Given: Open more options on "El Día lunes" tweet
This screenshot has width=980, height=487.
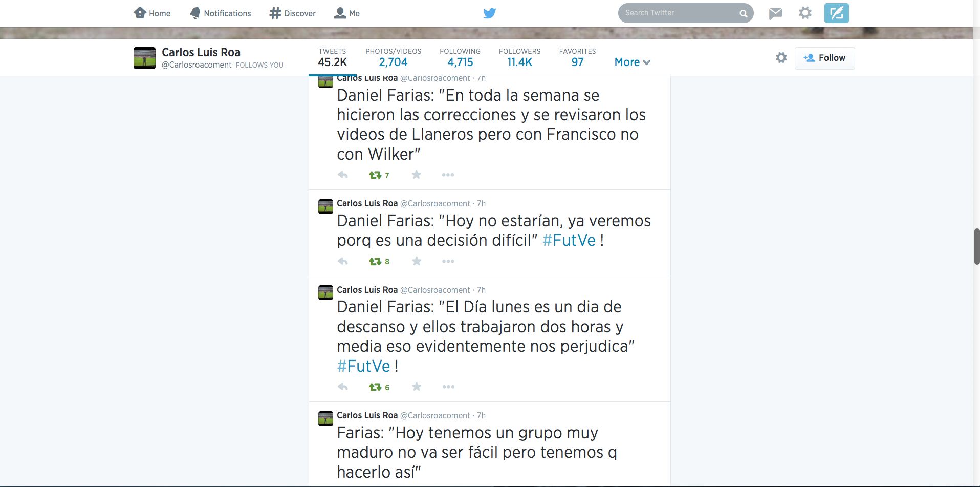Looking at the screenshot, I should [448, 387].
